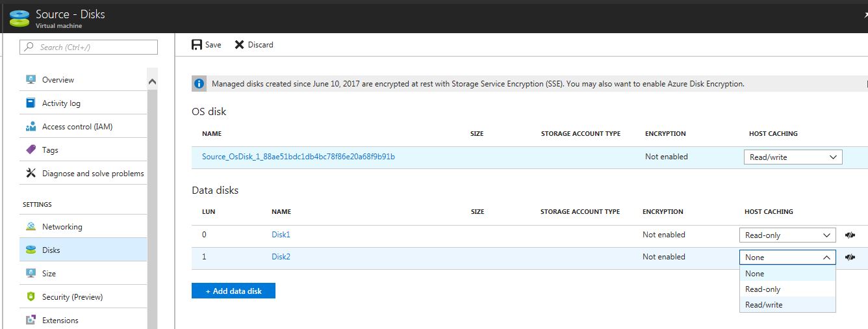Open Networking settings item
Screen dimensions: 868x329
click(x=83, y=227)
